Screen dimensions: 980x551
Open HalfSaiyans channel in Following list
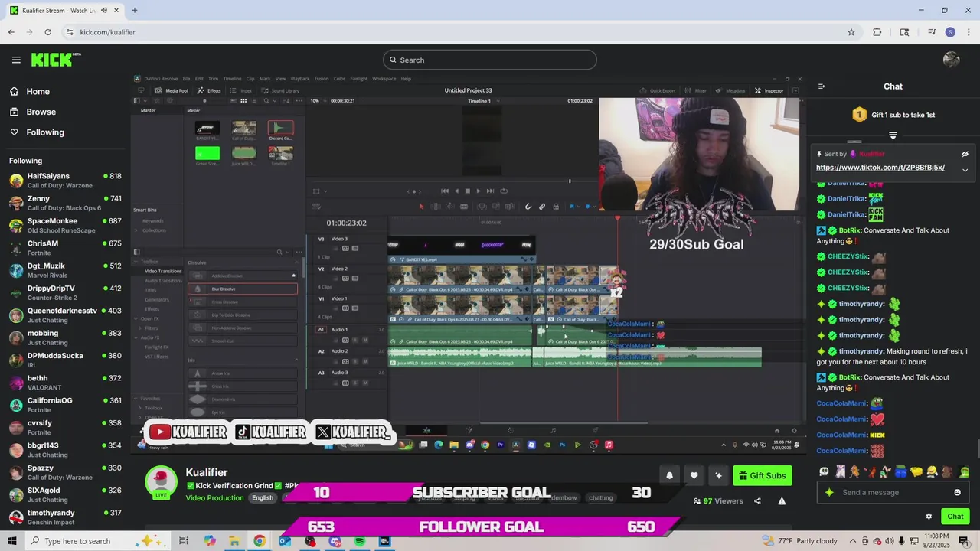pyautogui.click(x=65, y=181)
